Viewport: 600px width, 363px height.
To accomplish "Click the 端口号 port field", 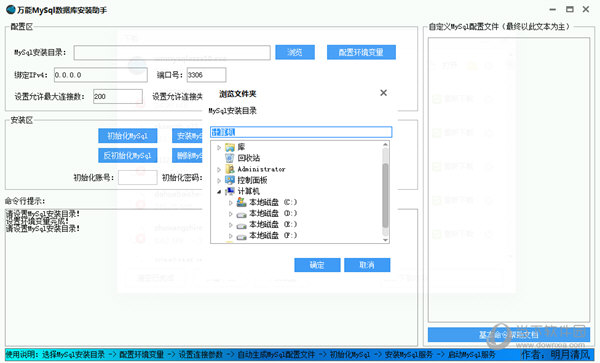I will (206, 75).
